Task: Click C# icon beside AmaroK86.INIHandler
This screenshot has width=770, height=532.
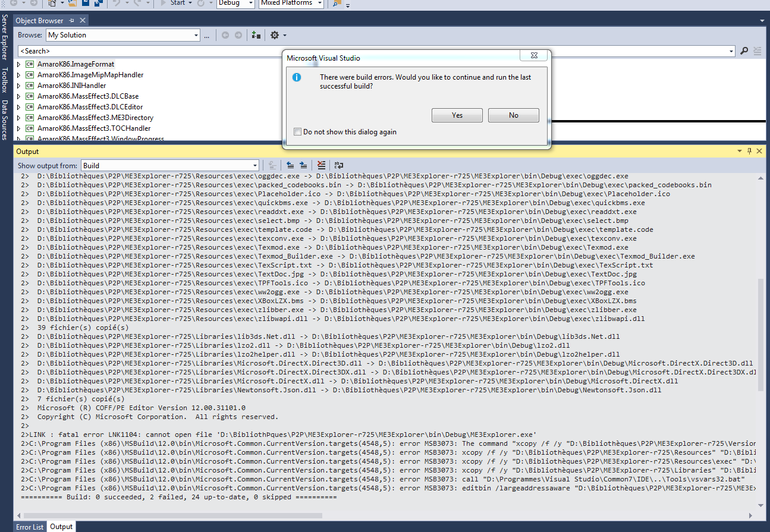Action: (29, 86)
